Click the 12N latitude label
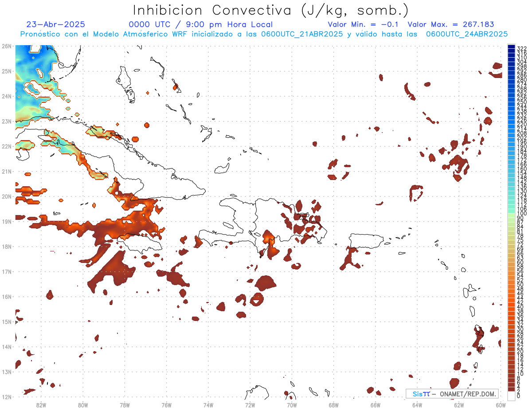This screenshot has width=532, height=411. pos(6,397)
